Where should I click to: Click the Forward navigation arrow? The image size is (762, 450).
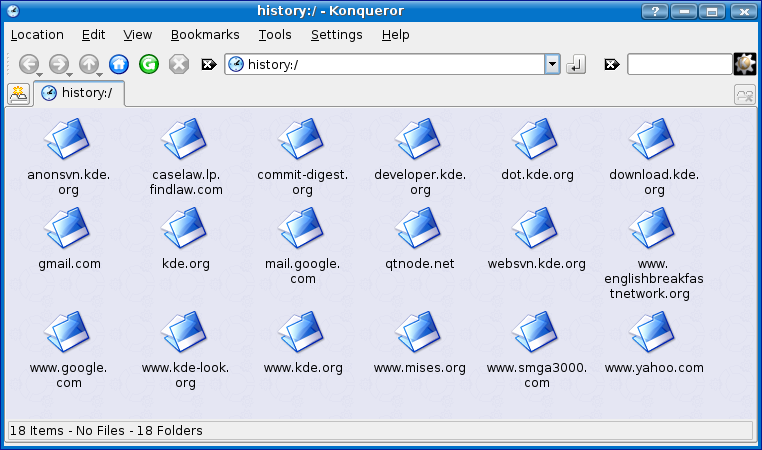click(x=59, y=64)
